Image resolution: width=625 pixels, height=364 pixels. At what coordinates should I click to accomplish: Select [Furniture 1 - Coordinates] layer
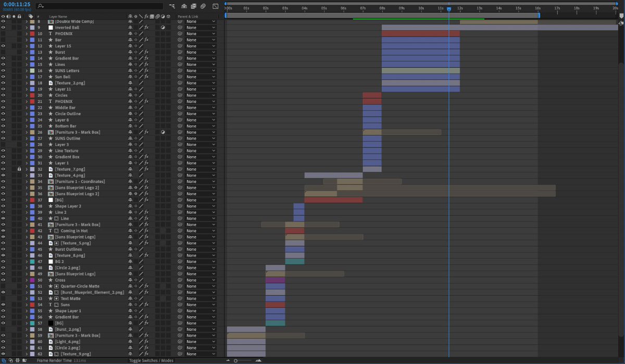pyautogui.click(x=80, y=181)
